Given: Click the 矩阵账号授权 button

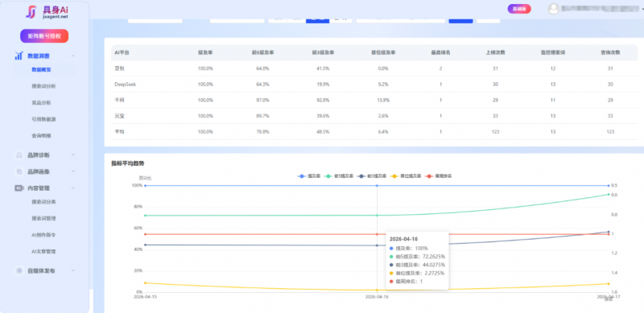Looking at the screenshot, I should coord(44,36).
